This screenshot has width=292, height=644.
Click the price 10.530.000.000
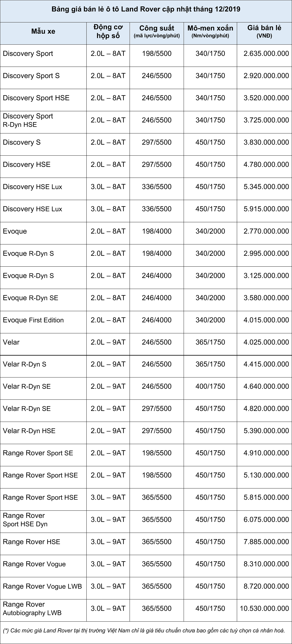(264, 609)
